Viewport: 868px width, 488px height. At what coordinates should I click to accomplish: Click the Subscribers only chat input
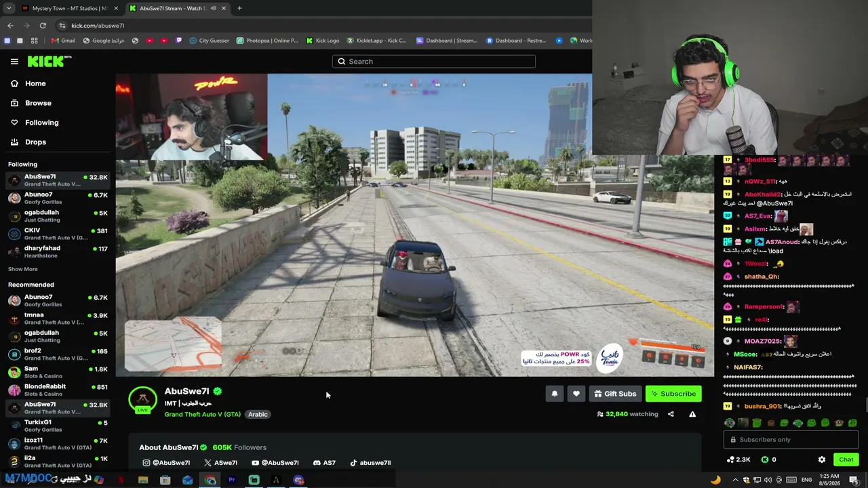pyautogui.click(x=791, y=440)
